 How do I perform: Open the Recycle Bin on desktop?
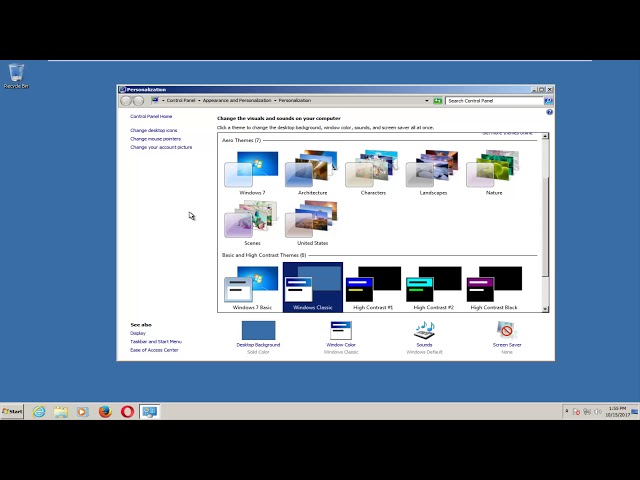coord(16,73)
